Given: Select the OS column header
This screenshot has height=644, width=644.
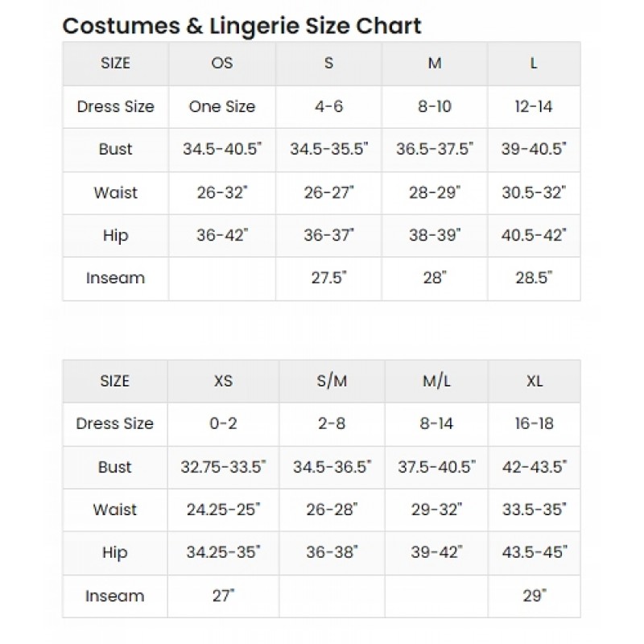Looking at the screenshot, I should pyautogui.click(x=222, y=64).
